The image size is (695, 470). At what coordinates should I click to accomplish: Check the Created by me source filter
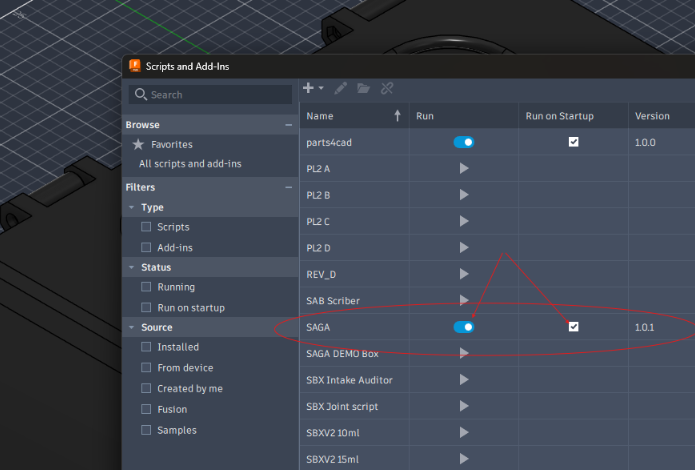(x=146, y=388)
